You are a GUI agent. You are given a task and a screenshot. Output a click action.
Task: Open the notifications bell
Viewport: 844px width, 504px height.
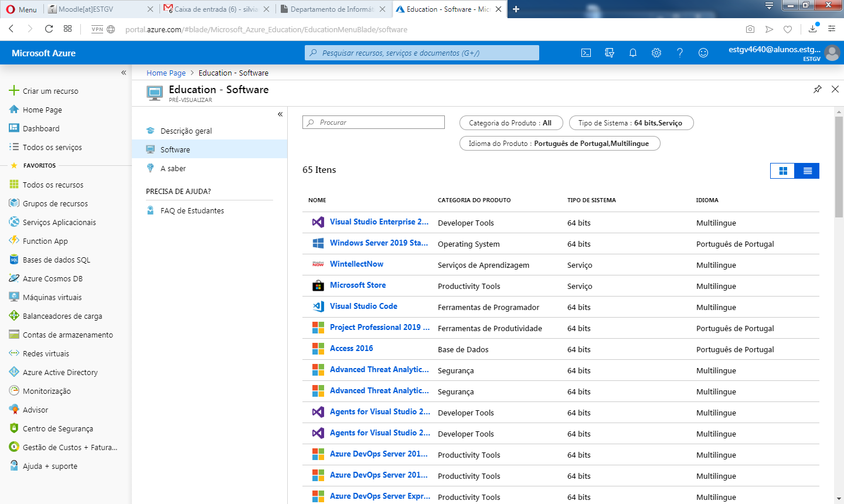pyautogui.click(x=633, y=53)
